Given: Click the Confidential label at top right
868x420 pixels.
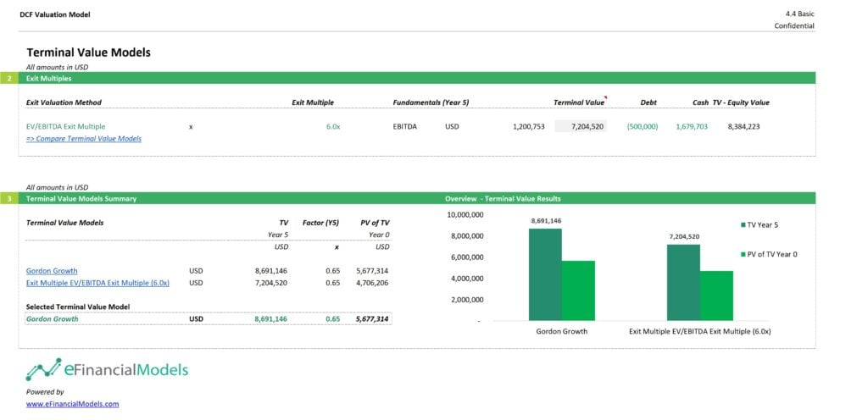Looking at the screenshot, I should pos(794,26).
